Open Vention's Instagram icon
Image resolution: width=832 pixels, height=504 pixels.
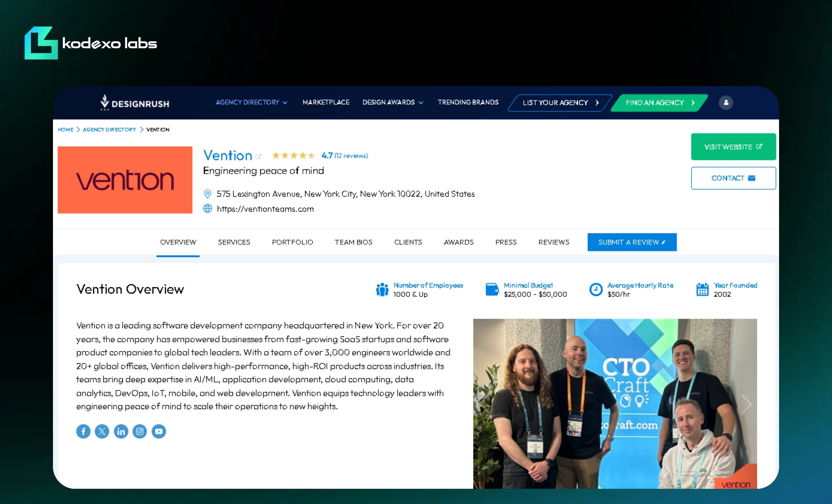(x=140, y=431)
